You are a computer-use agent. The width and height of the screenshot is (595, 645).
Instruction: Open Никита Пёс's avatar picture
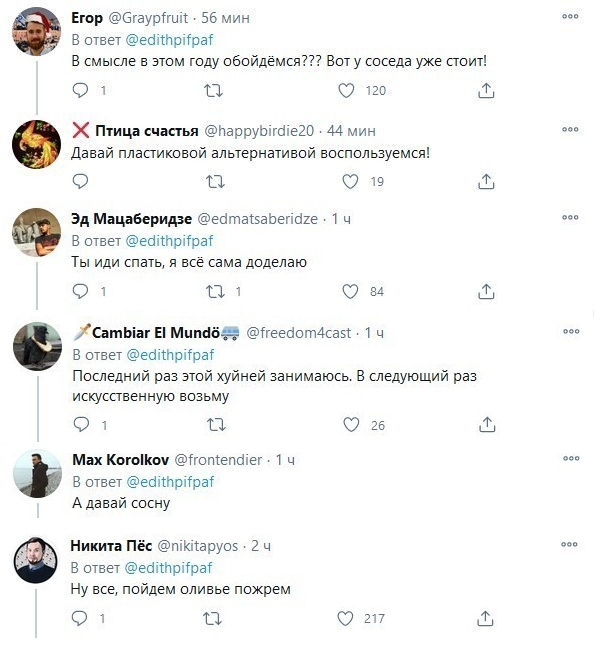click(x=36, y=560)
